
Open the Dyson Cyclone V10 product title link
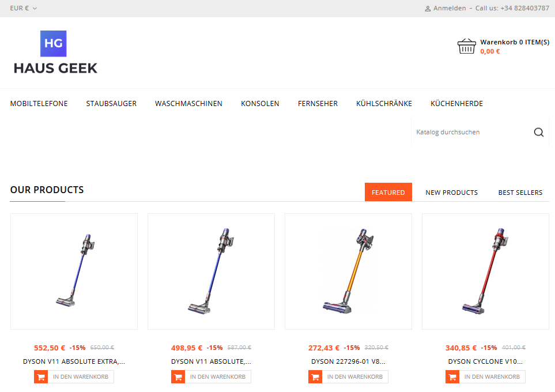click(x=485, y=361)
